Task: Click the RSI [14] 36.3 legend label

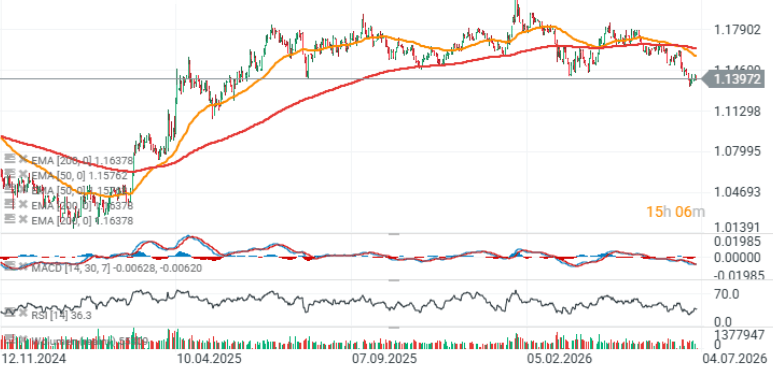Action: pos(61,315)
